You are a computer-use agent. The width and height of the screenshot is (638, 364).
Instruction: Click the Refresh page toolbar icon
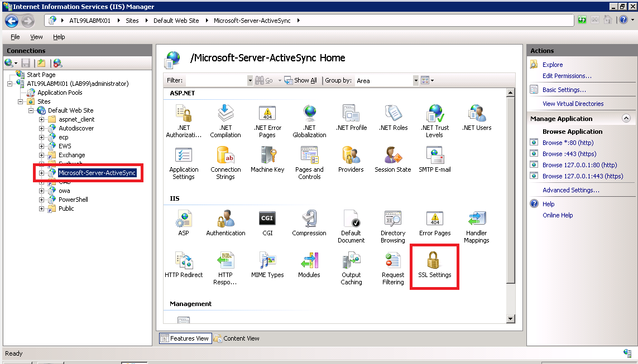pyautogui.click(x=582, y=20)
